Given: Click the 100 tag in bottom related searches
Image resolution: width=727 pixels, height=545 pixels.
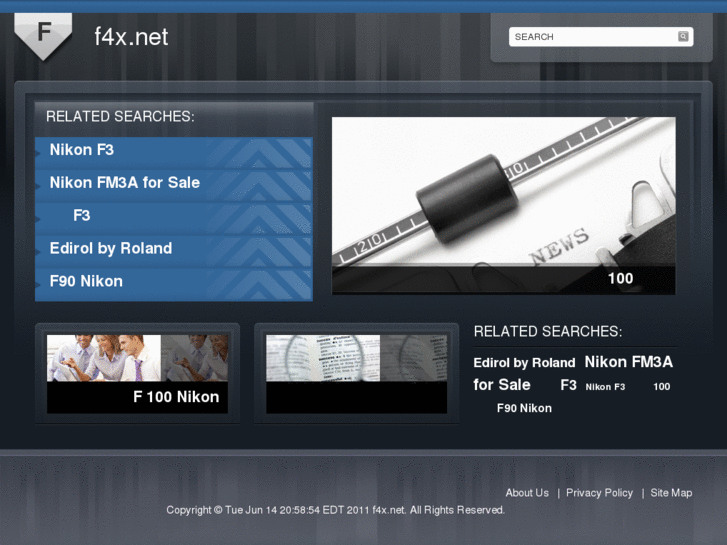Looking at the screenshot, I should 662,387.
